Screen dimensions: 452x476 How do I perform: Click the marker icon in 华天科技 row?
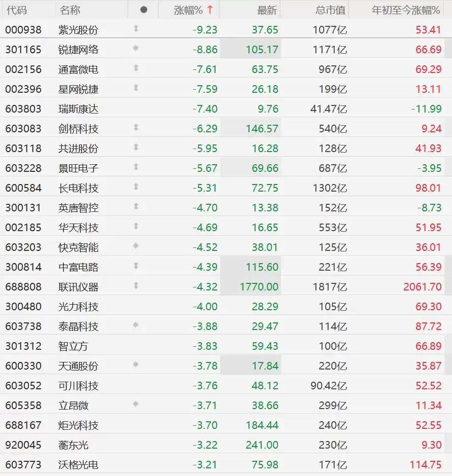[136, 226]
